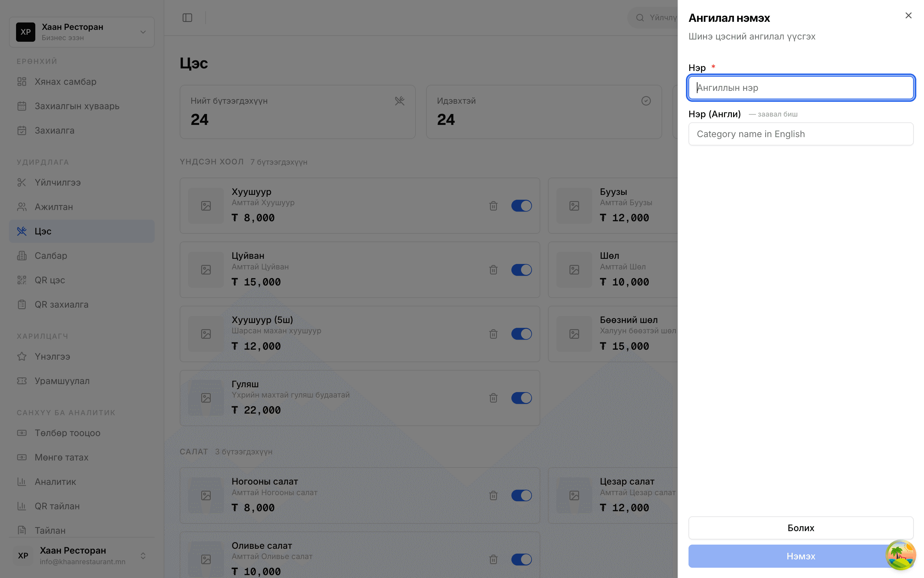This screenshot has height=578, width=924.
Task: Click the Цезар салат image placeholder
Action: point(574,495)
